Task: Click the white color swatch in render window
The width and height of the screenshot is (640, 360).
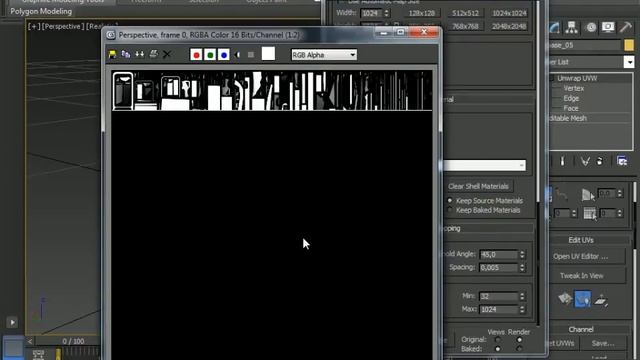Action: [x=268, y=54]
